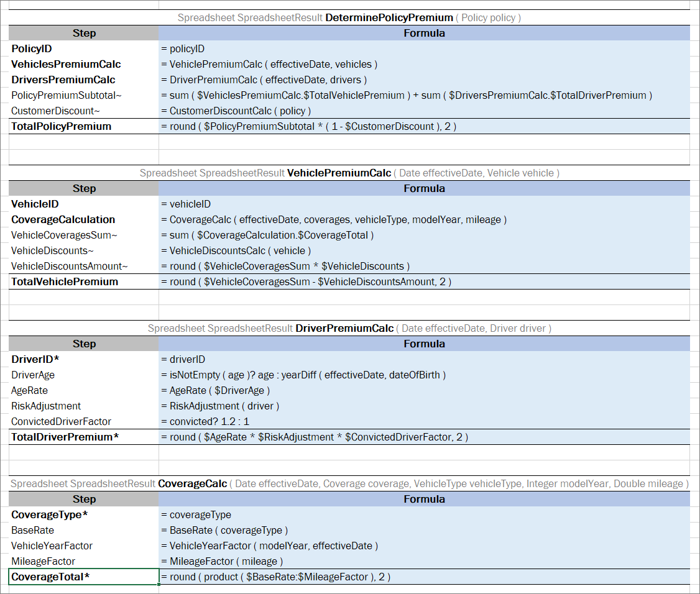Click the CoverageCalc table title row
Image resolution: width=700 pixels, height=594 pixels.
point(349,483)
